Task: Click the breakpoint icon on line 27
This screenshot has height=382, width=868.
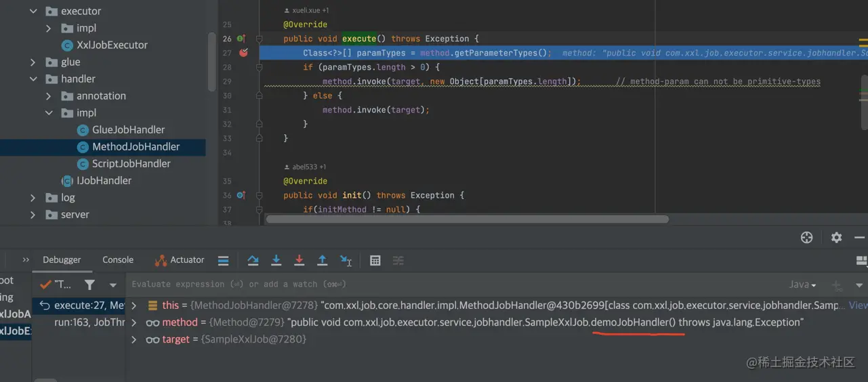Action: (x=243, y=53)
